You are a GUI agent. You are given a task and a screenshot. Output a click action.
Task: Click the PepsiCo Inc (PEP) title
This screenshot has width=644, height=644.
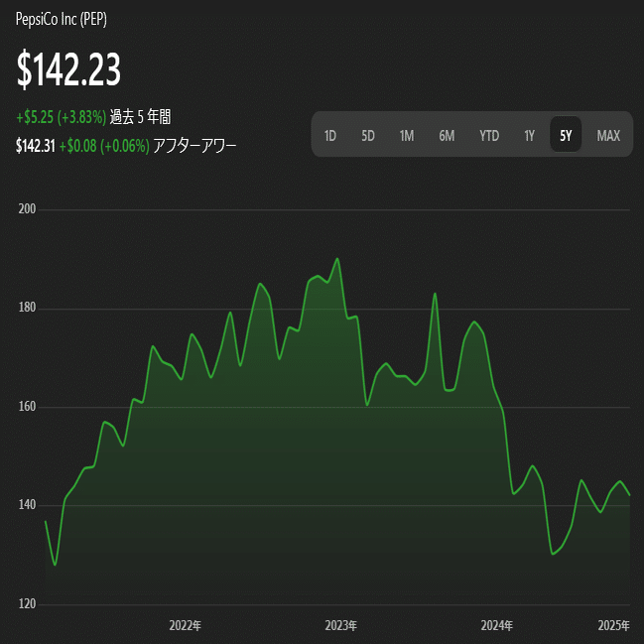(62, 19)
